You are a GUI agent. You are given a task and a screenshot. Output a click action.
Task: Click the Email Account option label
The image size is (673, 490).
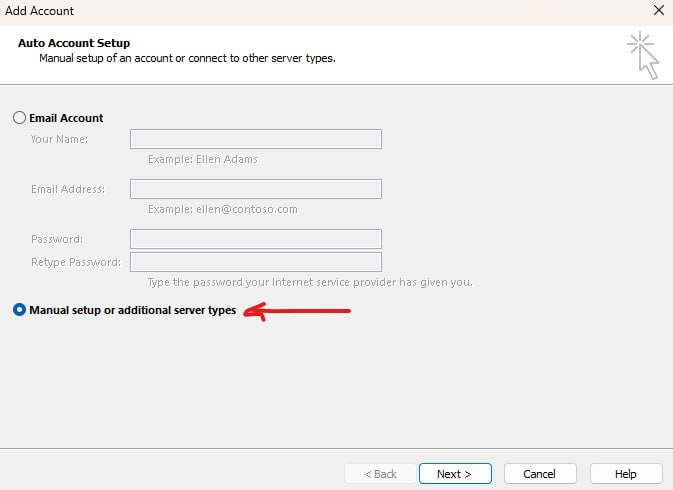coord(66,118)
